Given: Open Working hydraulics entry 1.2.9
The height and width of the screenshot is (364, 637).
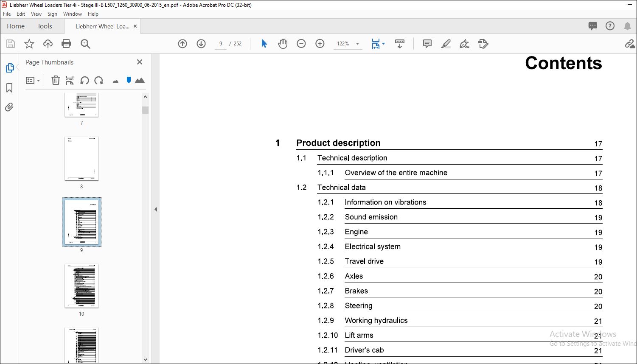Looking at the screenshot, I should (376, 321).
